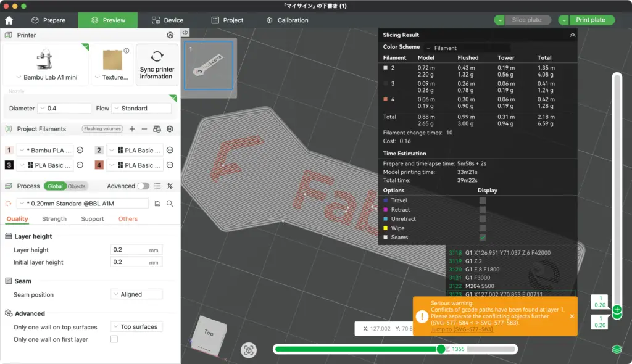The height and width of the screenshot is (364, 632).
Task: Open Project Filaments settings gear
Action: coord(170,129)
